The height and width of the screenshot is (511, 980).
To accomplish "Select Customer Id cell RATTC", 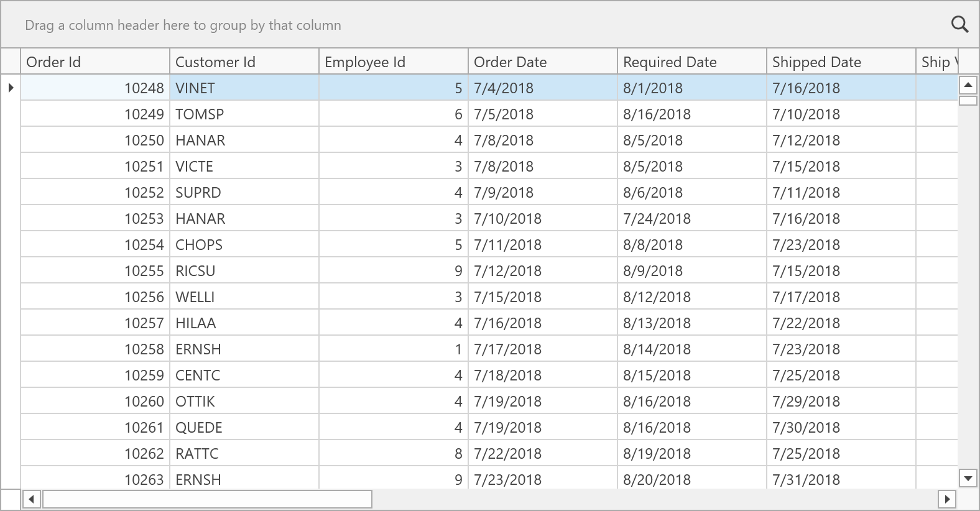I will pyautogui.click(x=244, y=453).
